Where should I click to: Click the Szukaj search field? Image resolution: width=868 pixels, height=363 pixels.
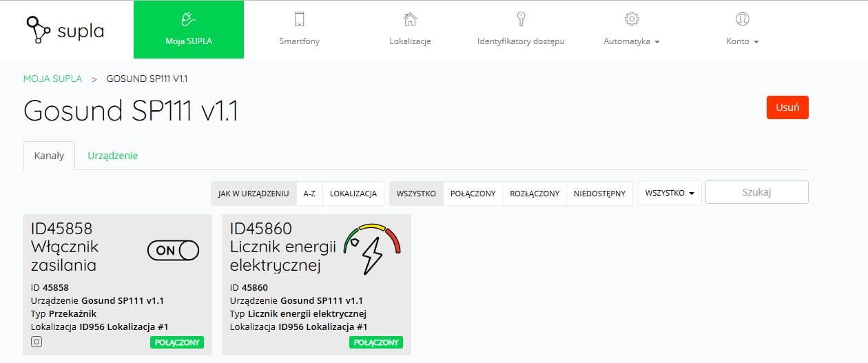(x=757, y=193)
